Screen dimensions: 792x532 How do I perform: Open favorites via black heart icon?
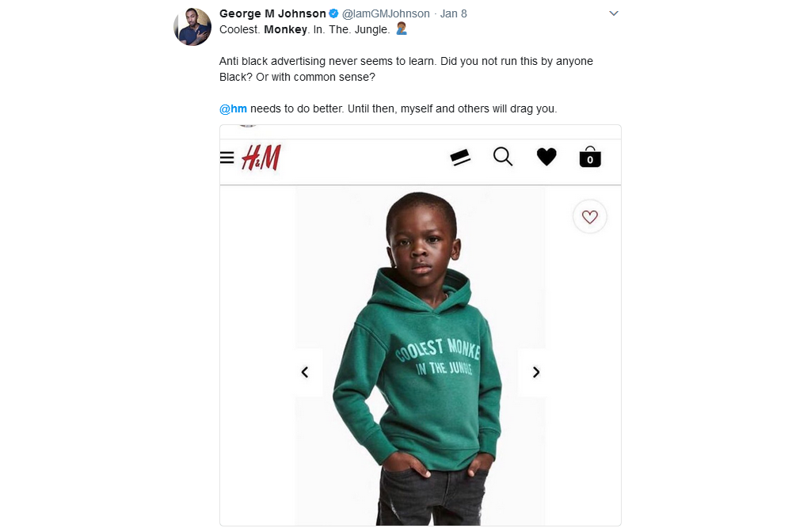click(546, 158)
